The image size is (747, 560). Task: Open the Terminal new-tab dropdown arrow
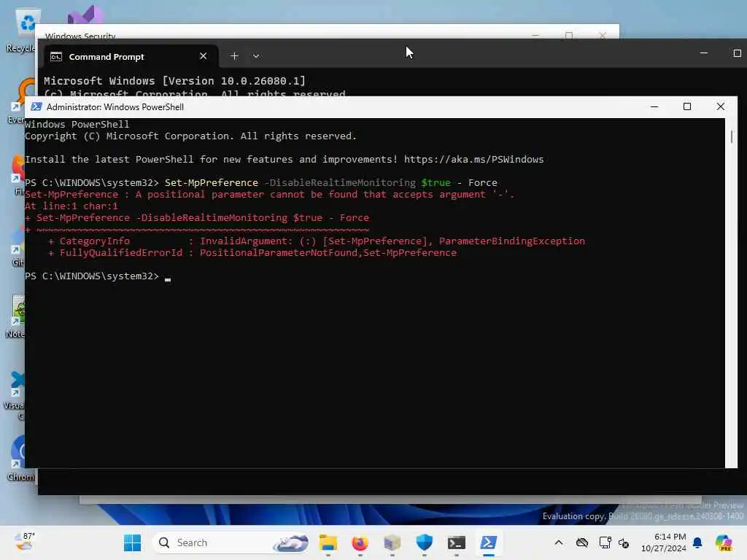pos(256,56)
